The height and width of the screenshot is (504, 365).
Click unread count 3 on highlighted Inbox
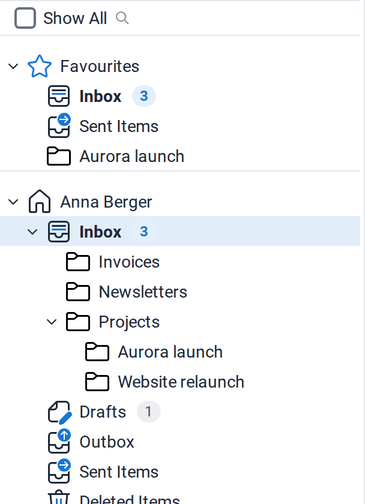click(x=144, y=231)
